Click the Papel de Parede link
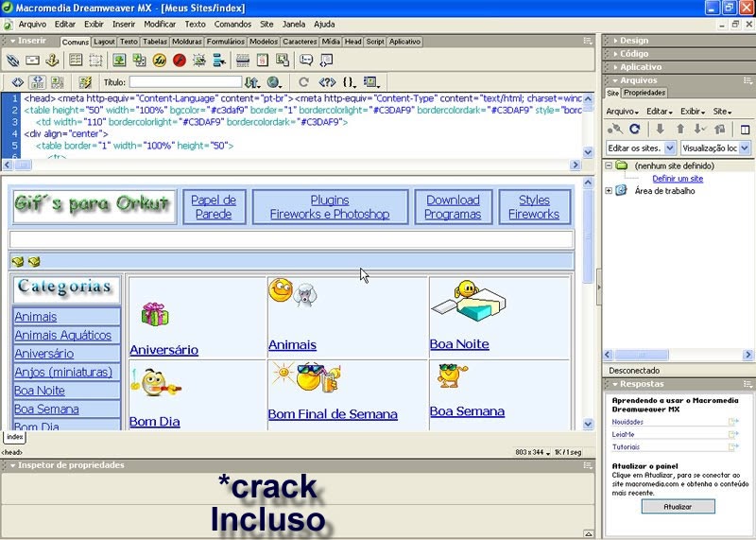 pos(214,206)
